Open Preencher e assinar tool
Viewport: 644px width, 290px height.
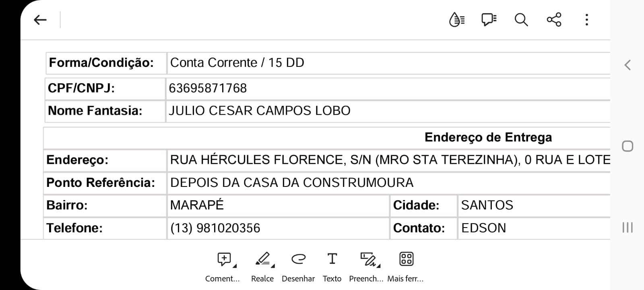(x=365, y=259)
